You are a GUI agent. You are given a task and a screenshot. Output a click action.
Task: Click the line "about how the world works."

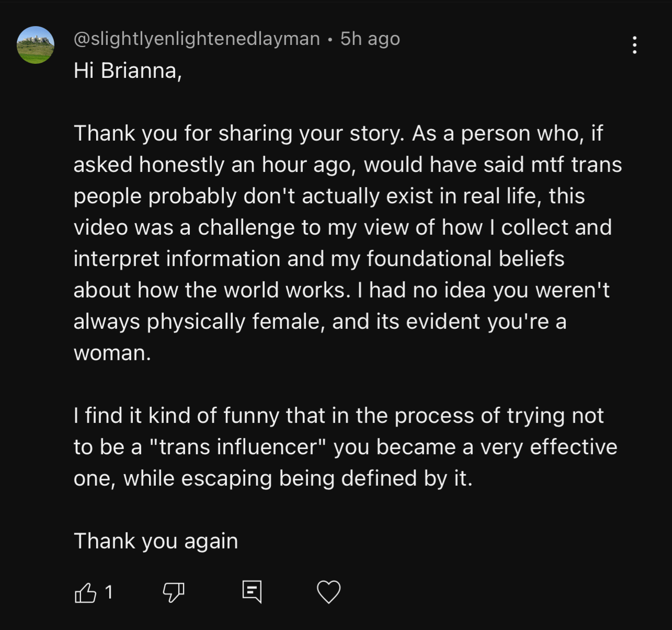pyautogui.click(x=212, y=290)
